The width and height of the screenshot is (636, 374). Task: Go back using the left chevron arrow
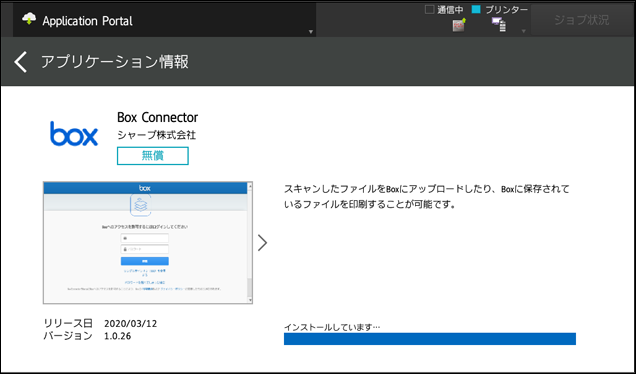point(20,62)
